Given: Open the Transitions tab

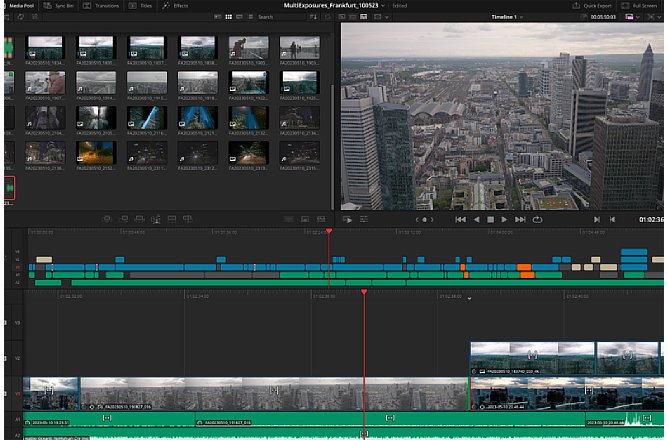Looking at the screenshot, I should pos(101,6).
